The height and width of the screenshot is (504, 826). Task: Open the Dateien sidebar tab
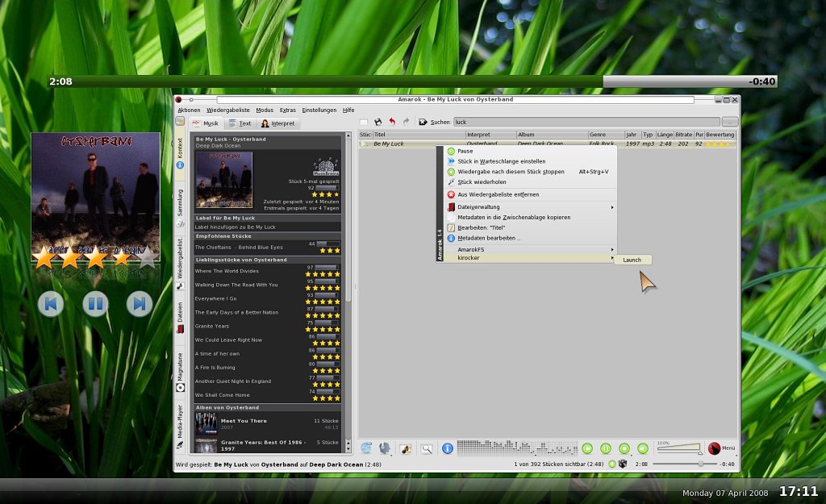point(180,318)
